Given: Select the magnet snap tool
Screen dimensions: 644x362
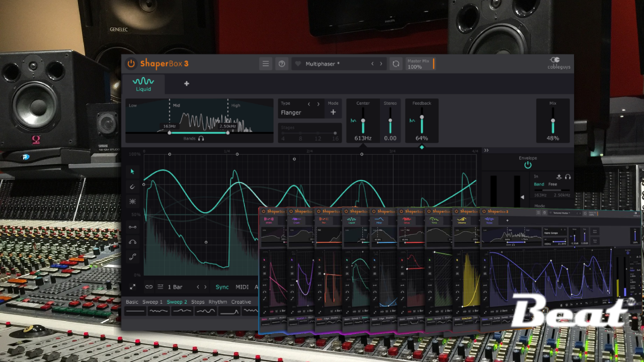Looking at the screenshot, I should point(133,187).
